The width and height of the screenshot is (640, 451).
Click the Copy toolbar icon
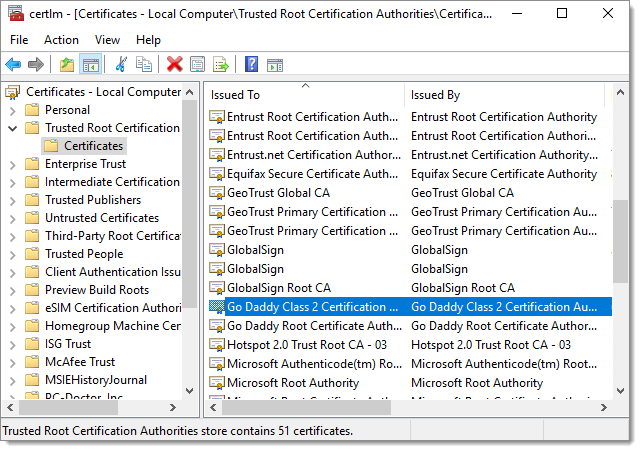144,64
